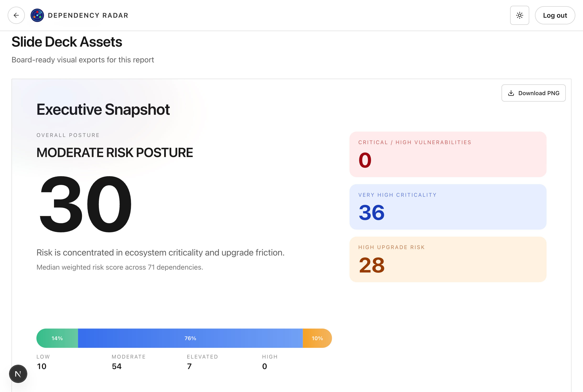583x392 pixels.
Task: Click the Dependency Radar logo icon
Action: (x=37, y=16)
